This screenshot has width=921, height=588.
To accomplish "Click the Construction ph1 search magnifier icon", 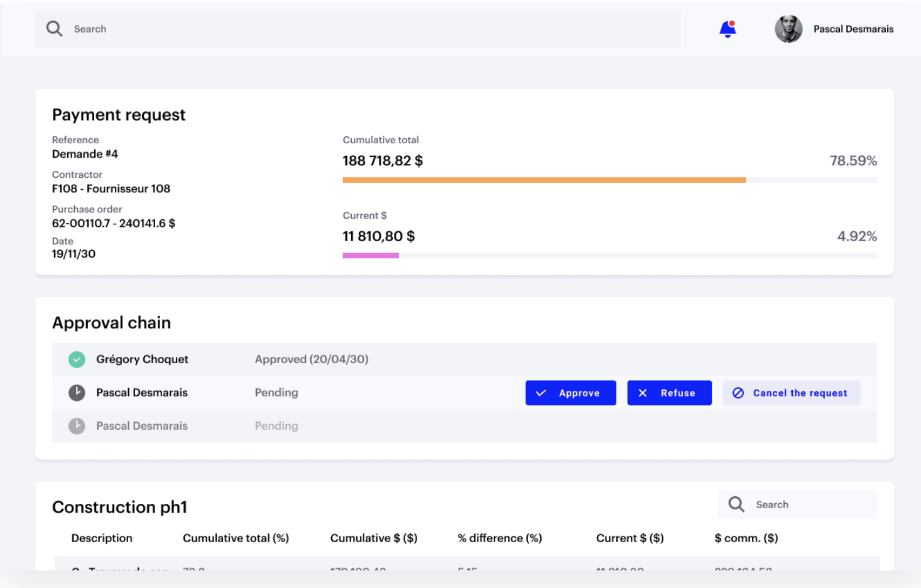I will [736, 504].
